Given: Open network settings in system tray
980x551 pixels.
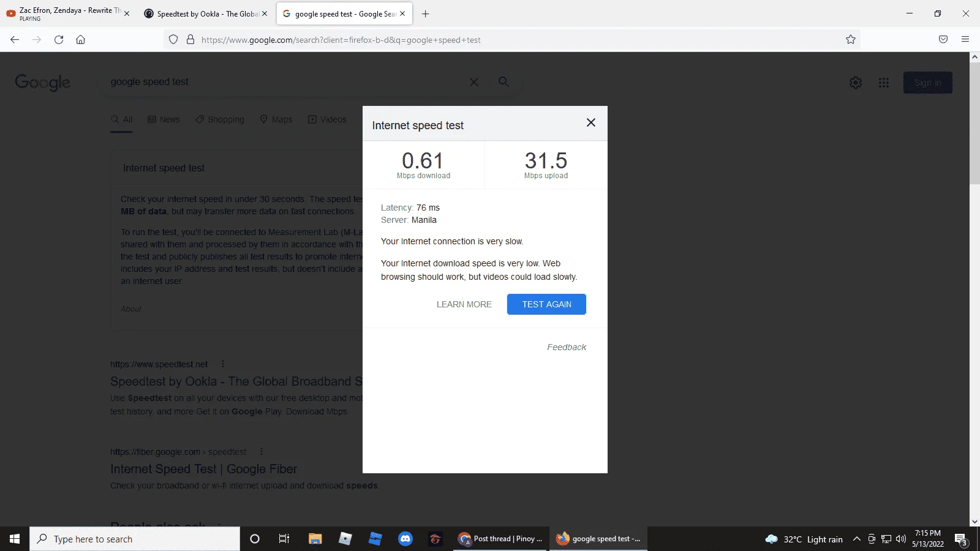Looking at the screenshot, I should (886, 539).
